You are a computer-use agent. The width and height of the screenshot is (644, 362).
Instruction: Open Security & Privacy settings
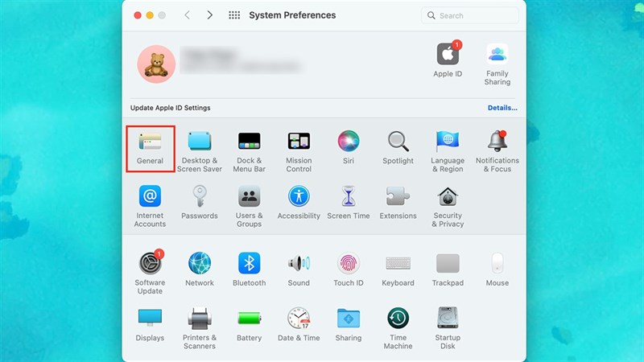448,207
